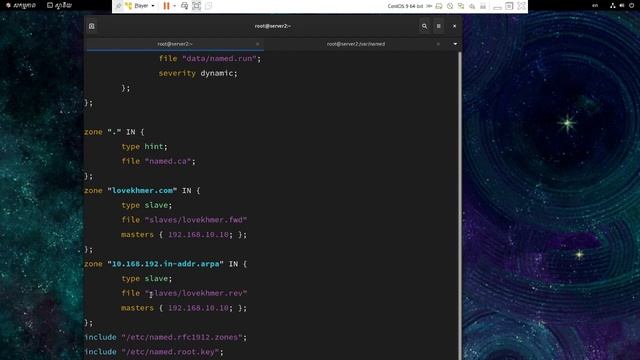Close the terminal window
Image resolution: width=640 pixels, height=360 pixels.
tap(454, 26)
